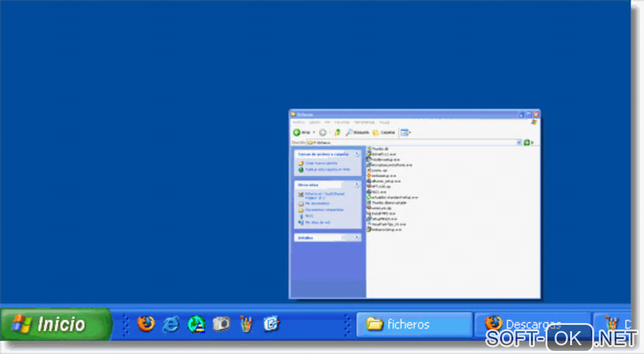Maximize the ficheros window
This screenshot has height=354, width=644.
pos(528,114)
